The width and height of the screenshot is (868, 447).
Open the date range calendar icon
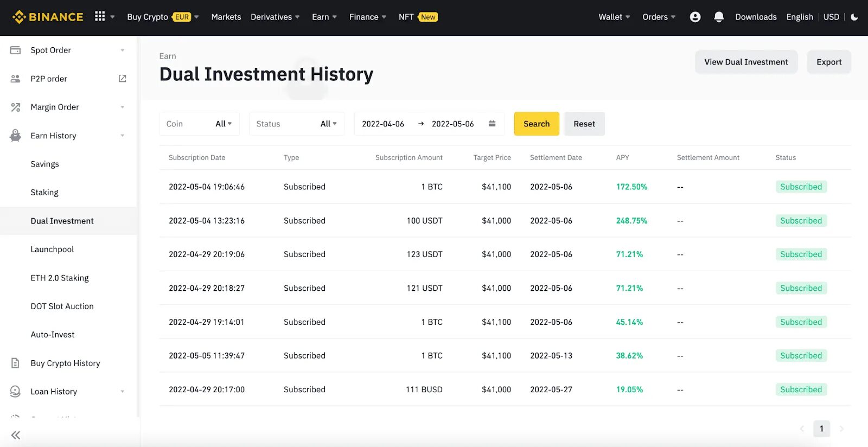pyautogui.click(x=492, y=124)
